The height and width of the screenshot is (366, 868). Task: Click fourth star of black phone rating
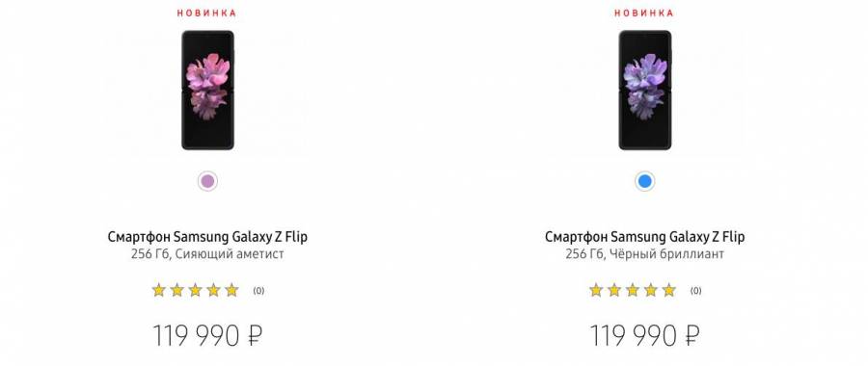click(650, 290)
